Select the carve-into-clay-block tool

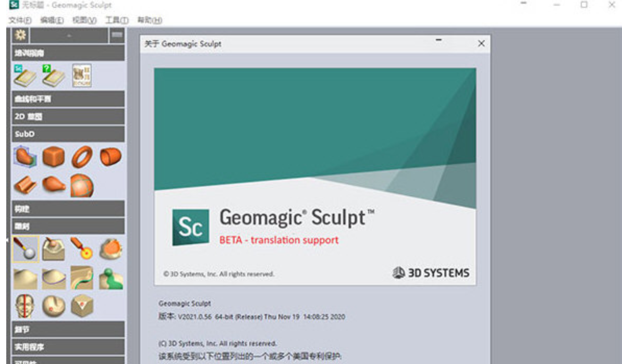click(54, 249)
